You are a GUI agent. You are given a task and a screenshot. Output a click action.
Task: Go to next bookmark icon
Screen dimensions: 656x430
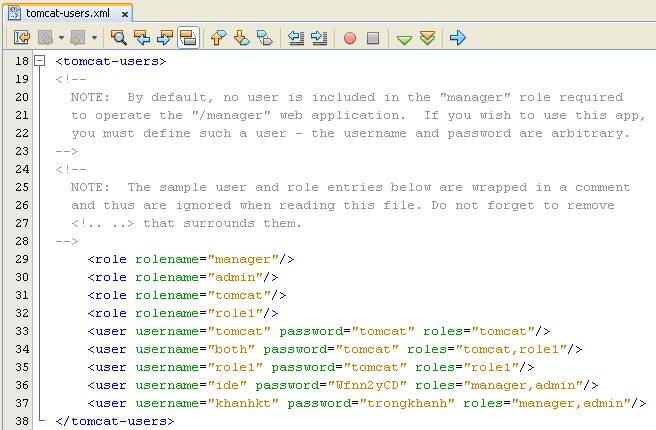(241, 38)
